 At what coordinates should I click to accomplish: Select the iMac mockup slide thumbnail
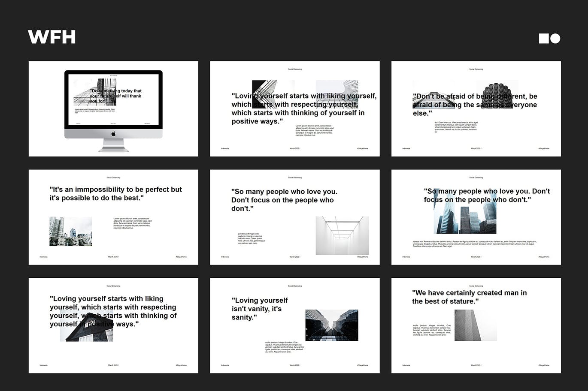point(113,108)
